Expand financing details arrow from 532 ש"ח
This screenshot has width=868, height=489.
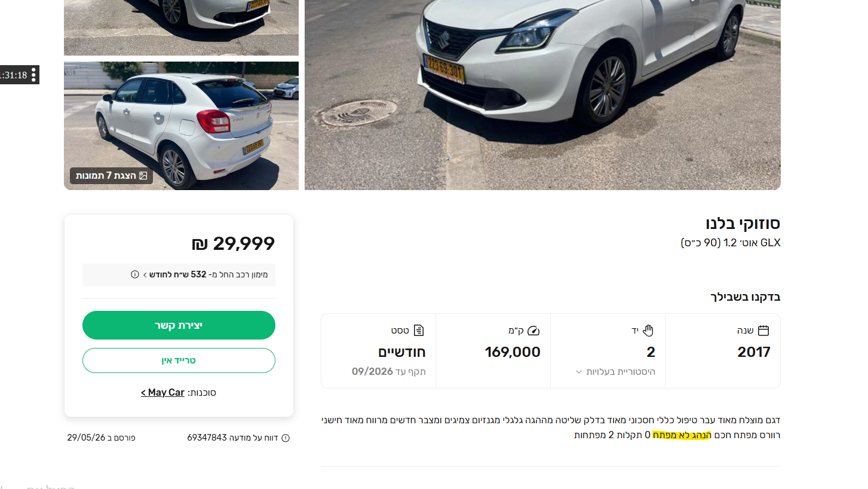pos(145,274)
